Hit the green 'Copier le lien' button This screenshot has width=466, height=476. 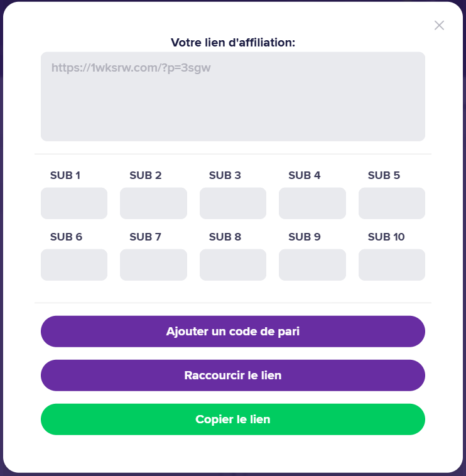233,419
